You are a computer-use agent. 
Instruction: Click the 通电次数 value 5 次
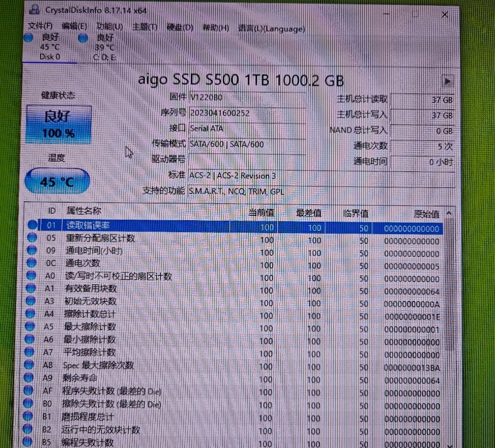[x=422, y=146]
